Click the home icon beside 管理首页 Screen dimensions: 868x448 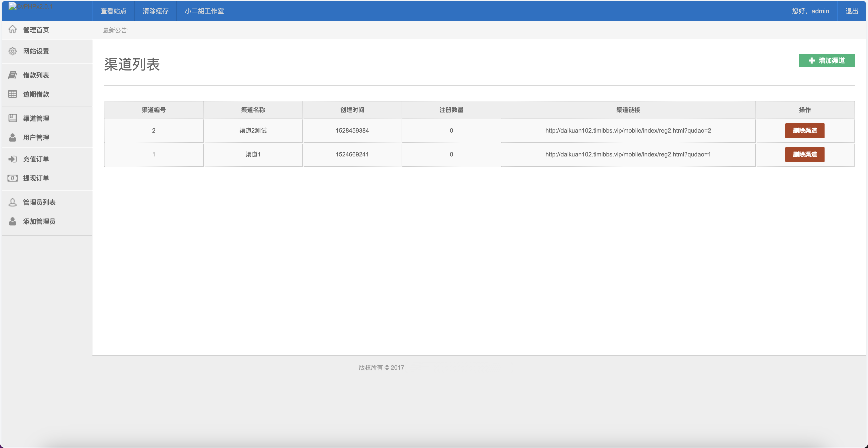click(x=13, y=30)
